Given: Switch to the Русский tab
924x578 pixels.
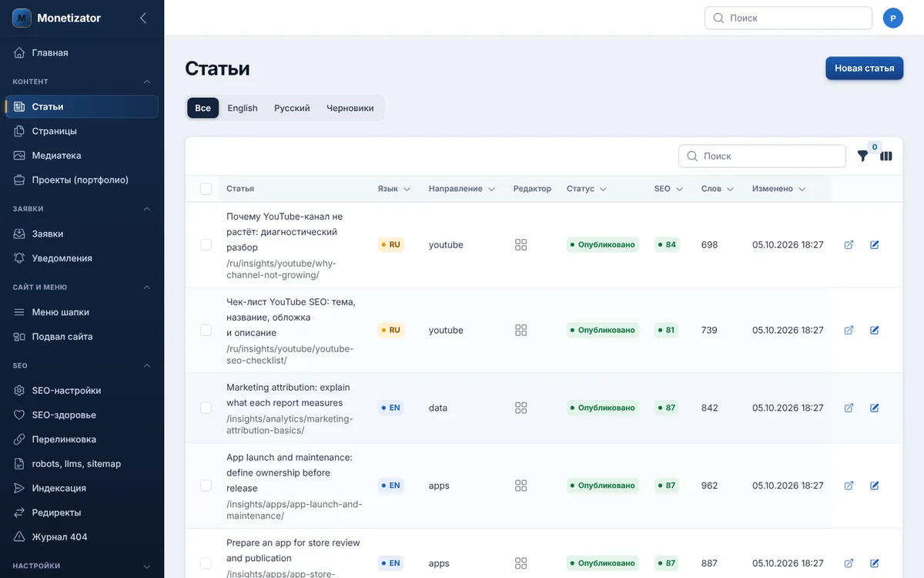Looking at the screenshot, I should tap(292, 108).
